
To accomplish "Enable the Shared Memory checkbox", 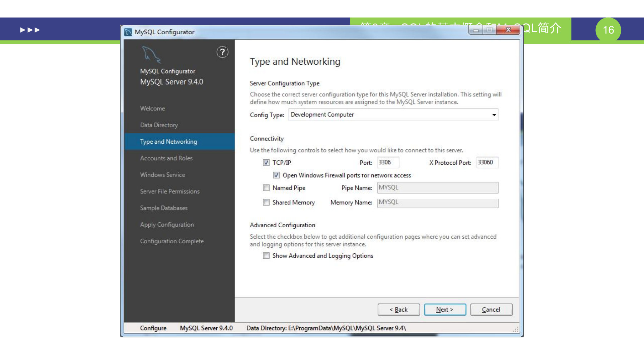I will tap(266, 202).
